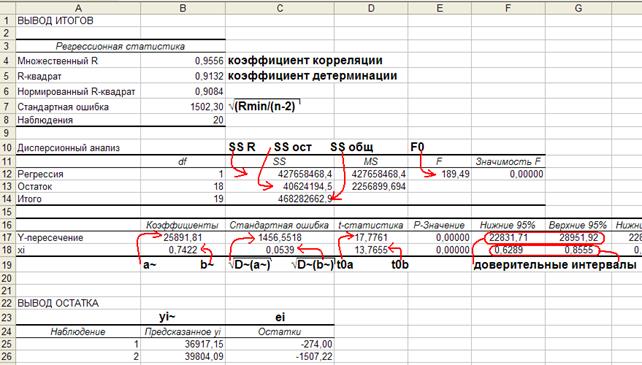
Task: Click 'доверительные интервалы' annotation cell
Action: tap(555, 265)
